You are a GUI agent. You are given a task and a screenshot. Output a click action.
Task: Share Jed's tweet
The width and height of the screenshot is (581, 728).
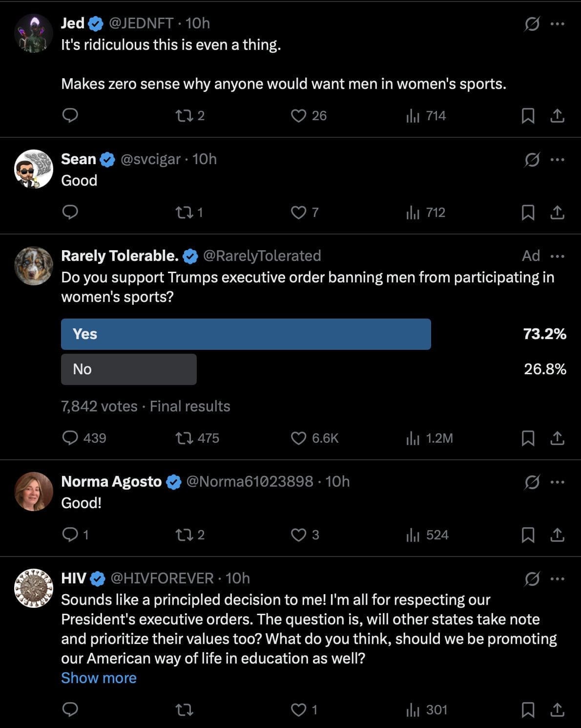557,115
